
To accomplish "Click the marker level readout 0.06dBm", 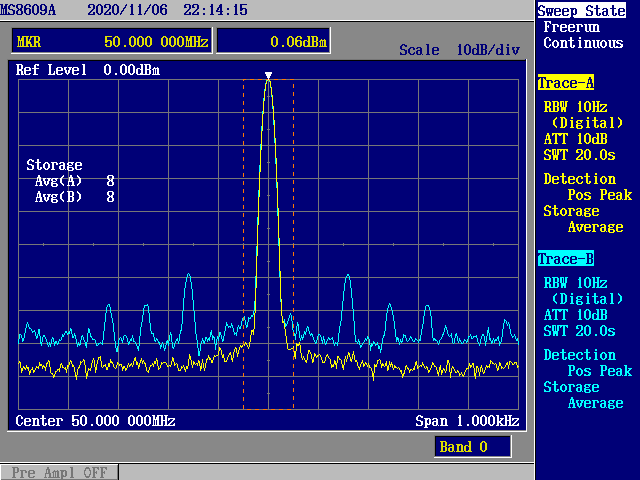I will (298, 42).
